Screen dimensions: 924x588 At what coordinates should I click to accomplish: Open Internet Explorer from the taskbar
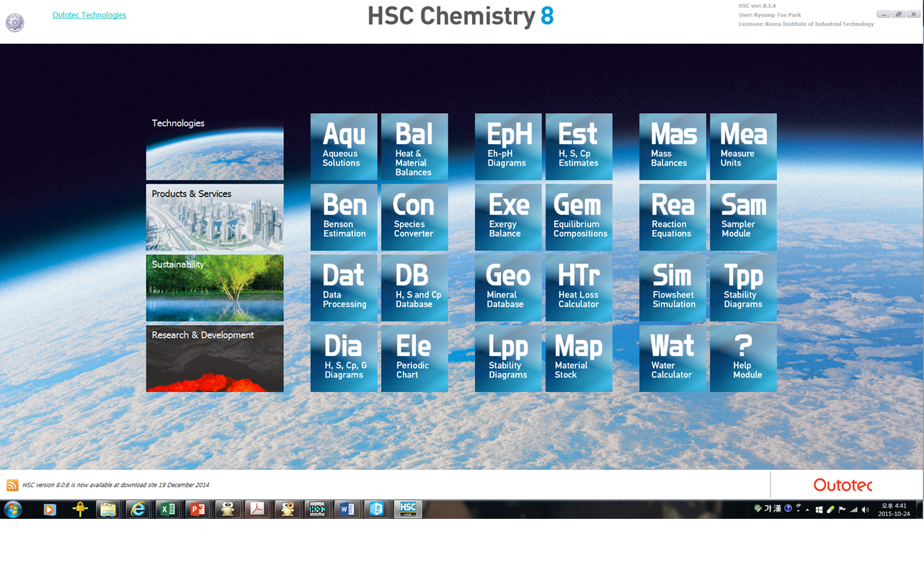click(137, 509)
